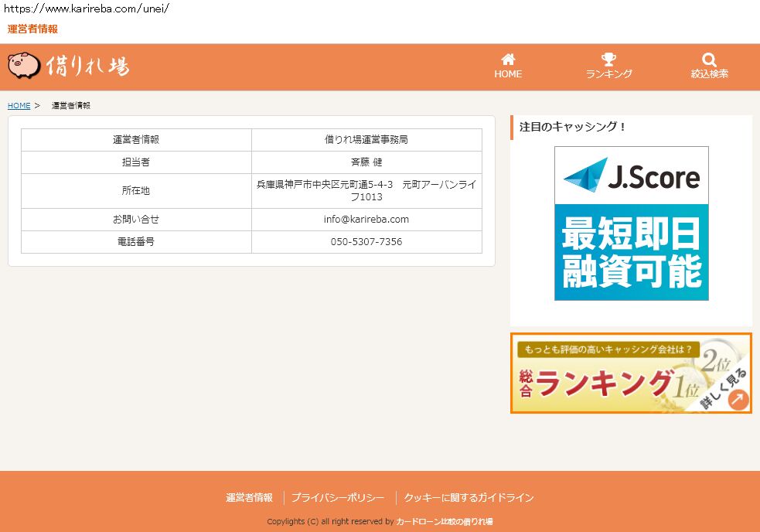Screen dimensions: 760x532
Task: Click the J.Score paper plane logo
Action: coord(585,176)
